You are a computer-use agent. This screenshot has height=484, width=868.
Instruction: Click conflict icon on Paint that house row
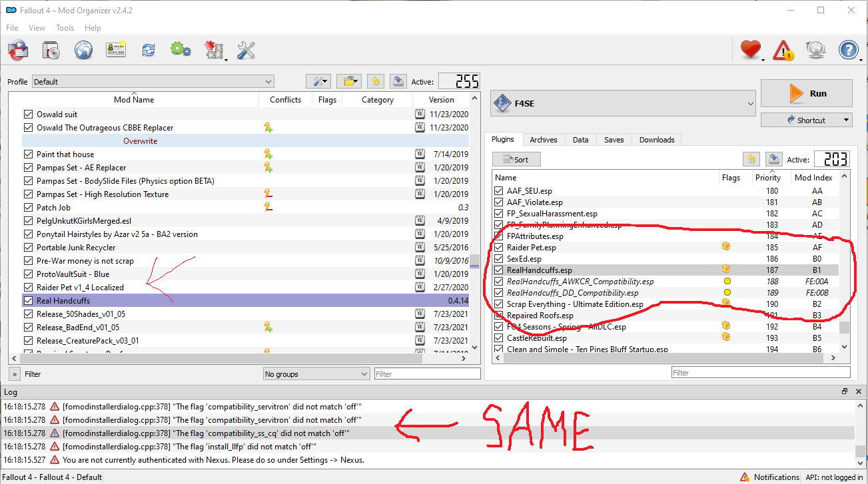coord(268,154)
